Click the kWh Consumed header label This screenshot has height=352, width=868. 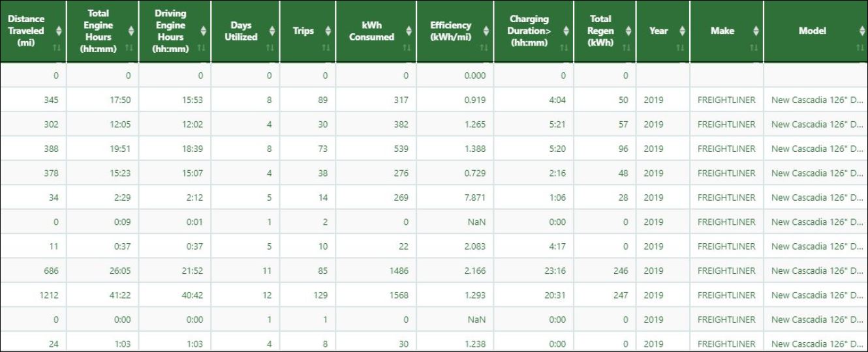[x=371, y=31]
